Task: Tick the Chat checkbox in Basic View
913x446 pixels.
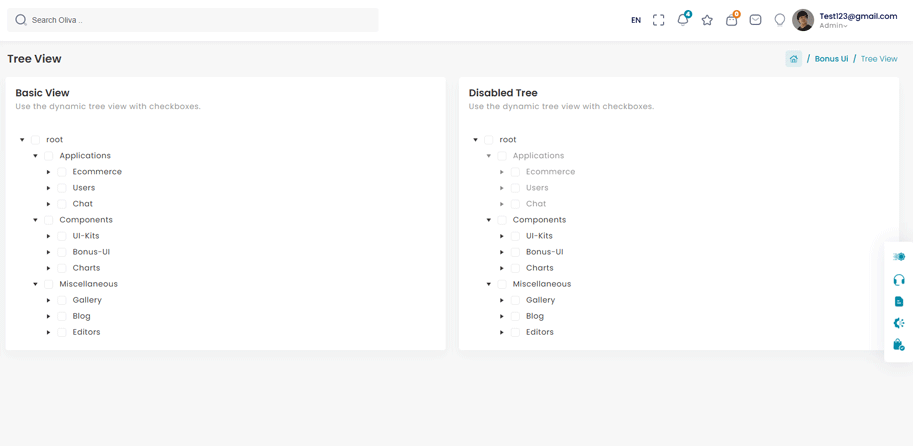Action: [x=62, y=204]
